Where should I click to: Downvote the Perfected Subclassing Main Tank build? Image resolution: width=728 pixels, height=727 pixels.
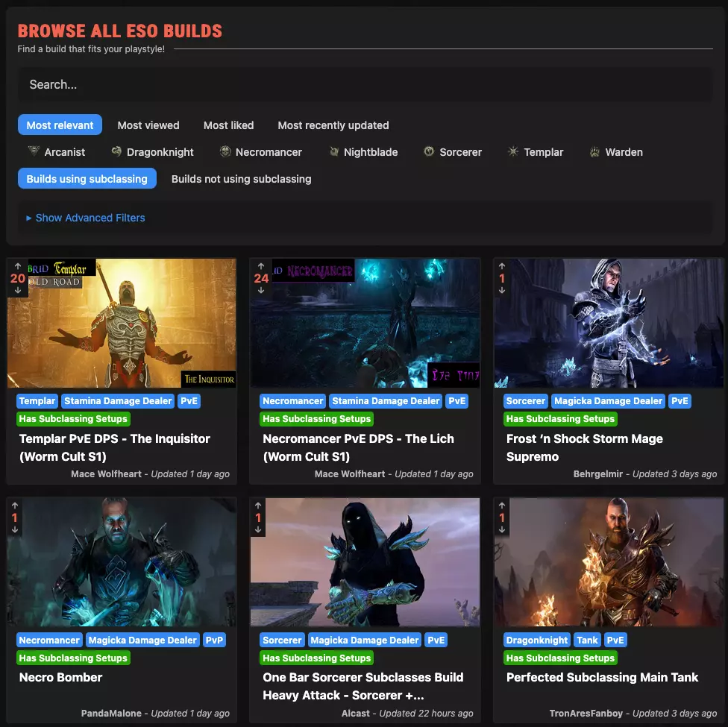502,529
